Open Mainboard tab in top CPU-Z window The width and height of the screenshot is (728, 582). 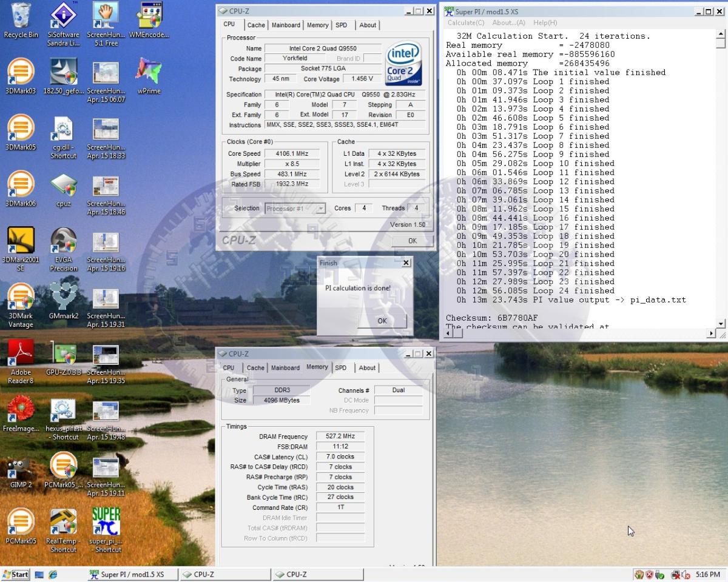tap(286, 25)
